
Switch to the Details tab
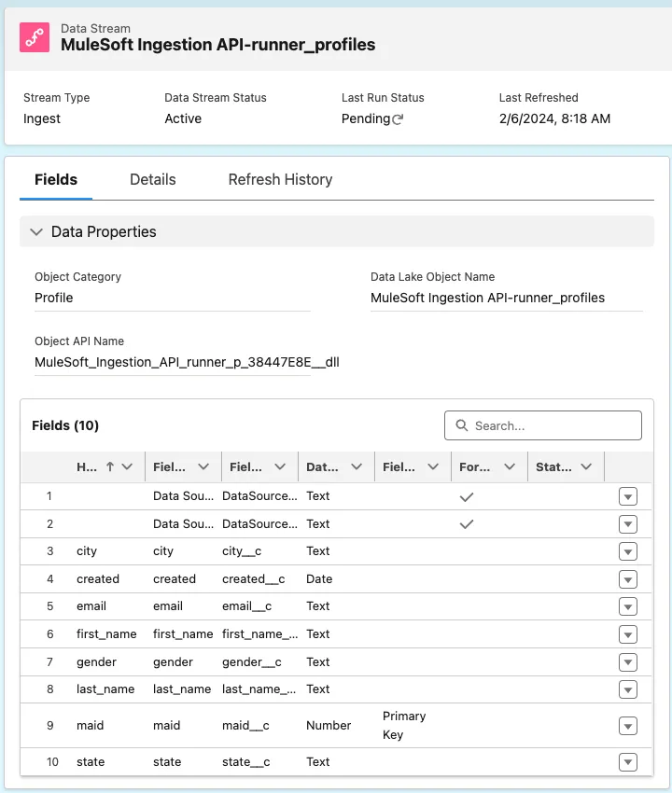click(153, 180)
